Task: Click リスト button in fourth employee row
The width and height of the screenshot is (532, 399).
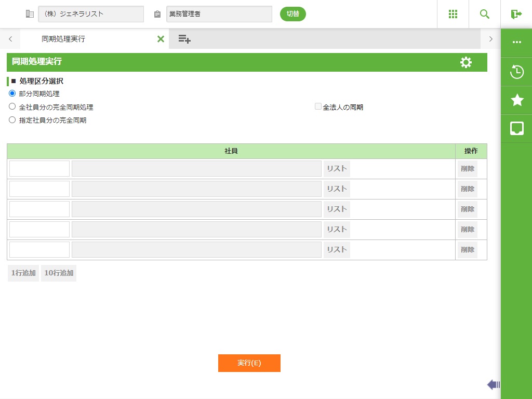Action: click(337, 229)
